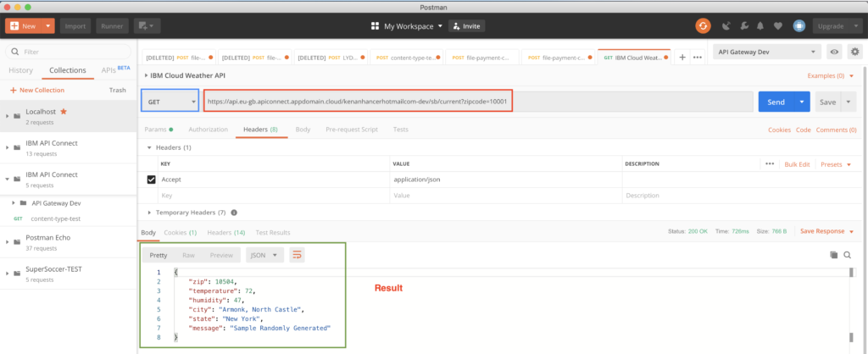Click the New Collection link
The image size is (868, 354).
click(37, 90)
